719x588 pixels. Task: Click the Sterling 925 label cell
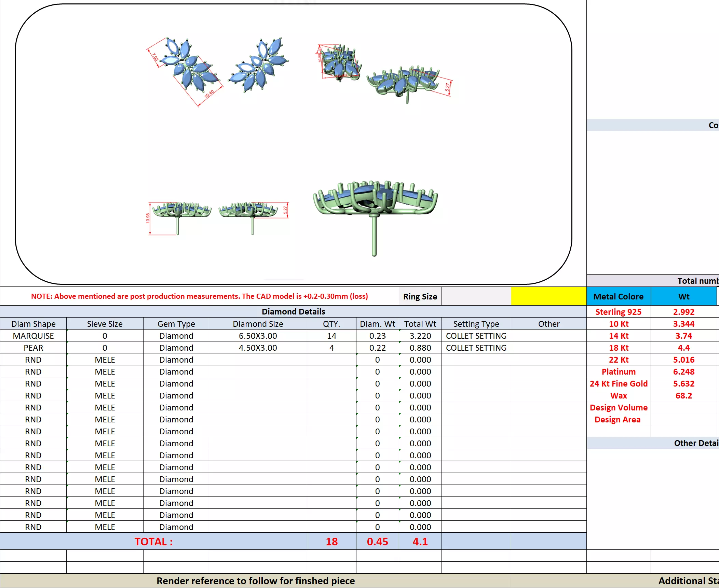click(x=618, y=312)
